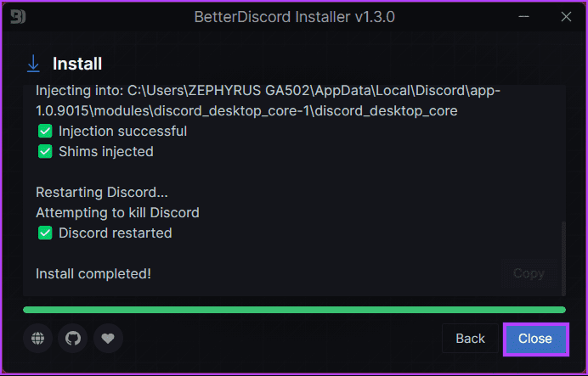Click the blue Install download arrow icon
Viewport: 588px width, 376px height.
[x=33, y=64]
